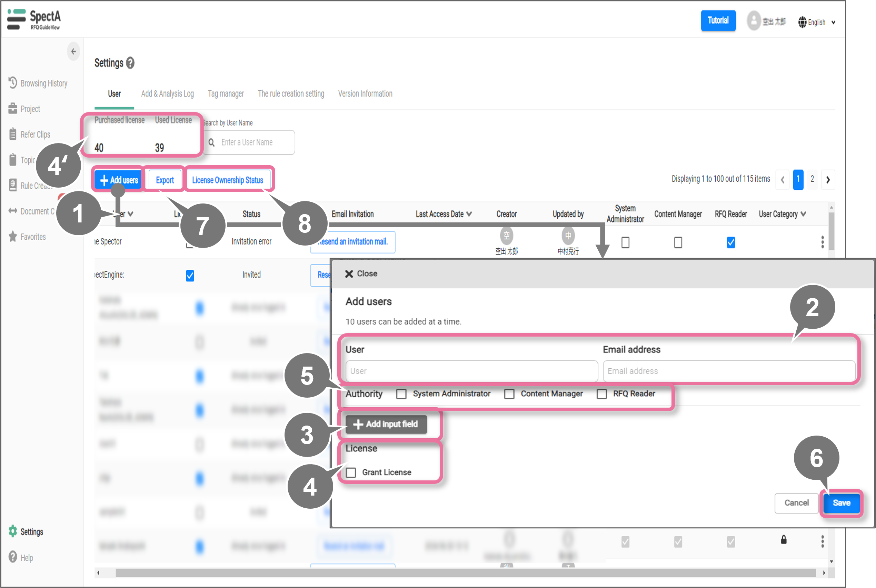Enable the Grant License checkbox
The image size is (876, 588).
tap(351, 472)
